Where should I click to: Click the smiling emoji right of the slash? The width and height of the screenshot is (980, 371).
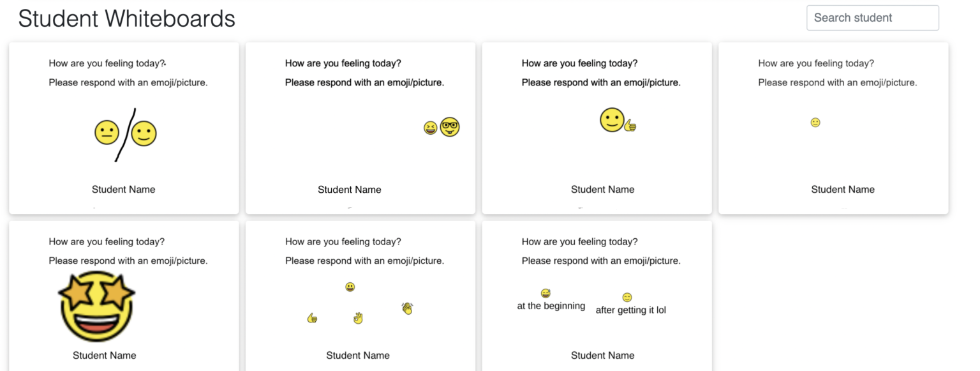tap(144, 133)
